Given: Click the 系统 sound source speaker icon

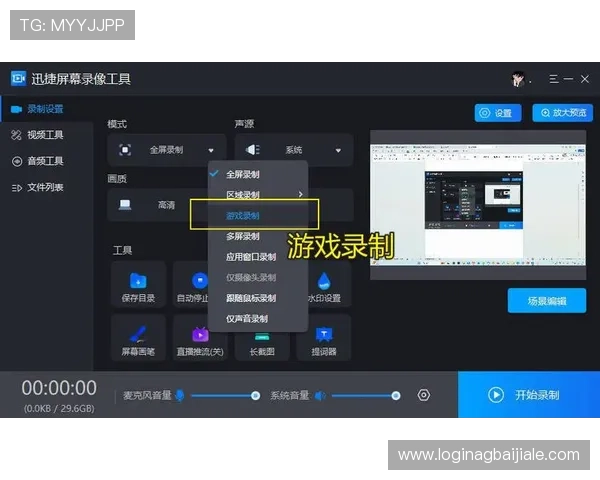Looking at the screenshot, I should 252,150.
